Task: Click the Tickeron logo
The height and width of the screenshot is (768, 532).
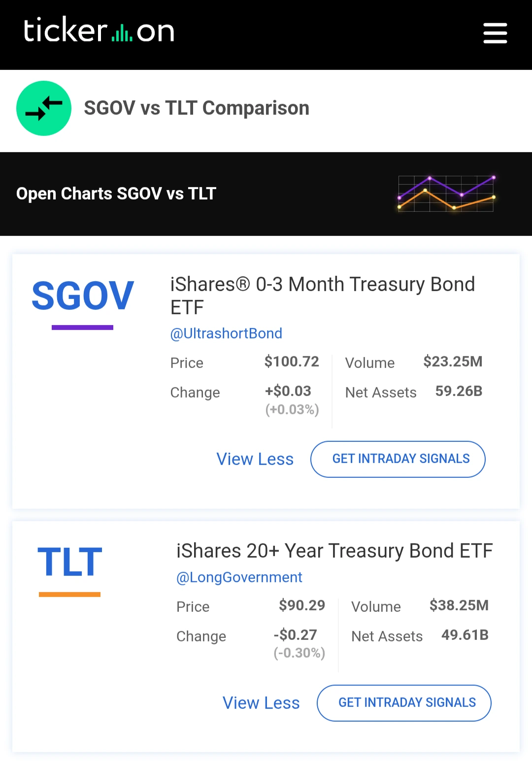Action: pyautogui.click(x=99, y=31)
